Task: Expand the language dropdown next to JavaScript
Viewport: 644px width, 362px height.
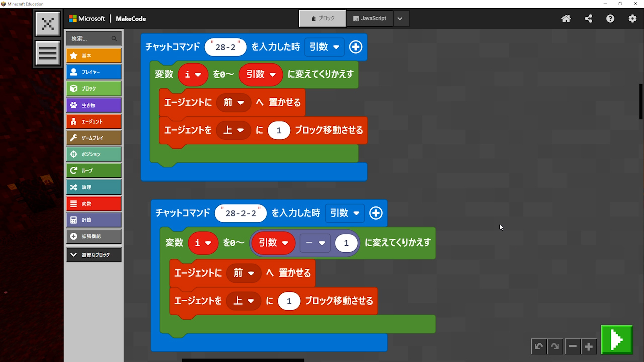Action: pos(400,19)
